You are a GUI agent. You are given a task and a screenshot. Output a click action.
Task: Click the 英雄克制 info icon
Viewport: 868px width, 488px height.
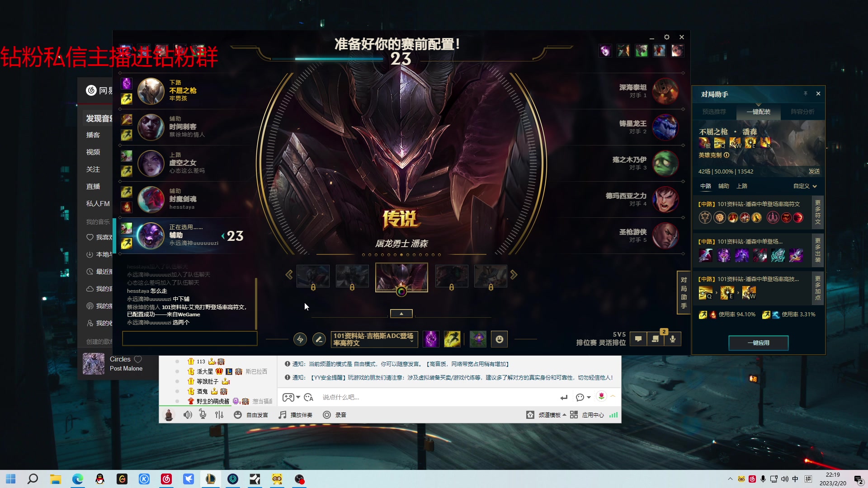[726, 155]
